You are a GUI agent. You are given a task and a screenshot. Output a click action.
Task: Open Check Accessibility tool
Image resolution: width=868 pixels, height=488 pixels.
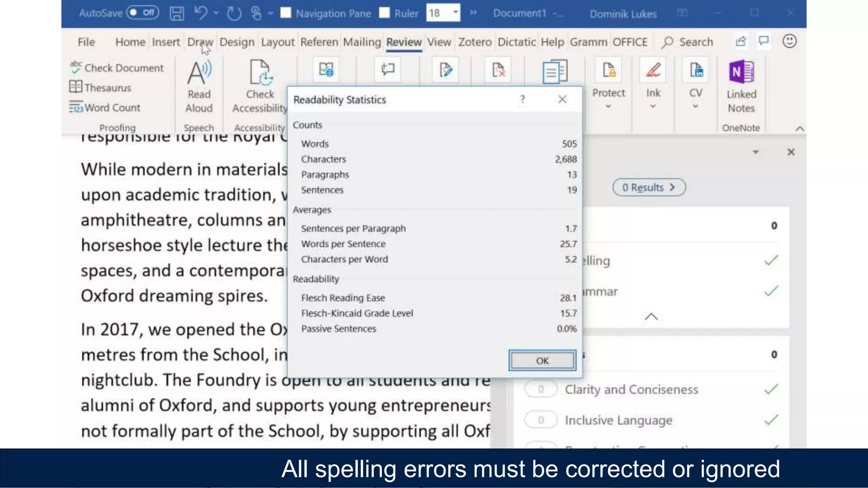pos(260,73)
